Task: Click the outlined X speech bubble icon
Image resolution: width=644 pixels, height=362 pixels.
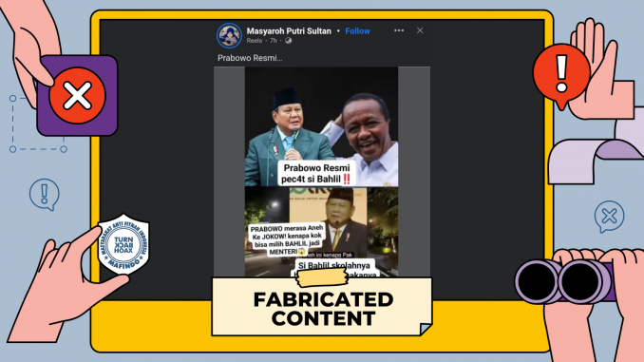Action: tap(609, 216)
